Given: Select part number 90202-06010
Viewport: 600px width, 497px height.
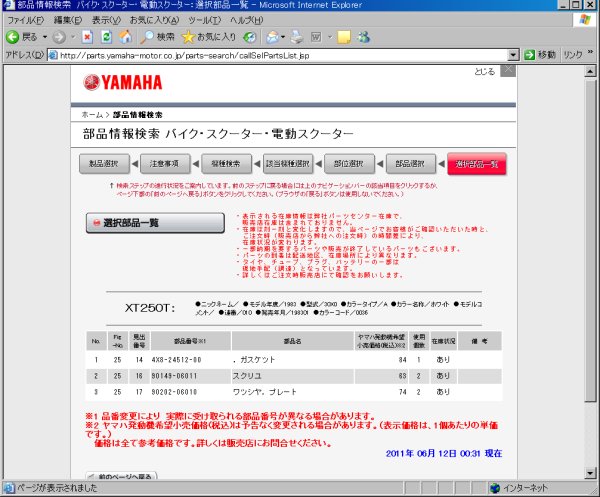Looking at the screenshot, I should click(174, 392).
